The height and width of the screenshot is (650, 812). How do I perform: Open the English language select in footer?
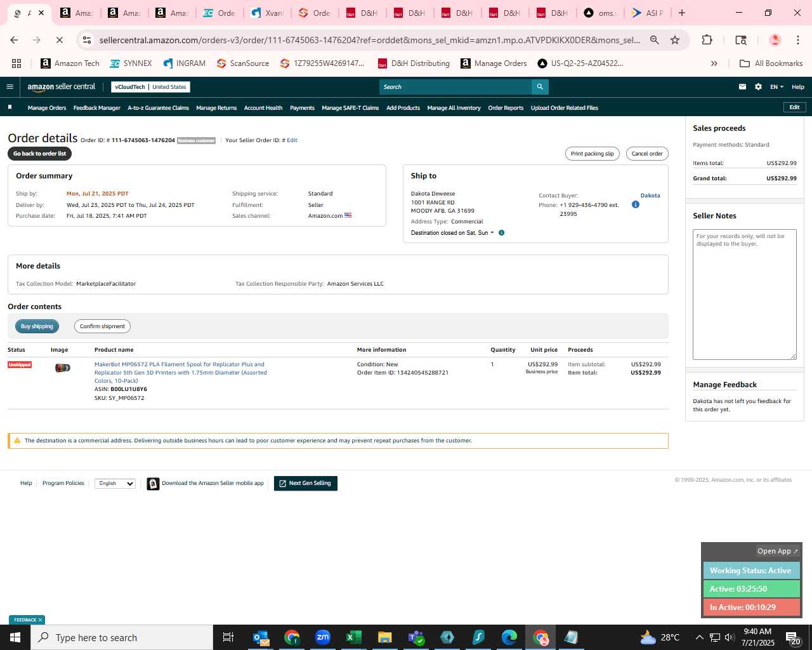[x=115, y=484]
